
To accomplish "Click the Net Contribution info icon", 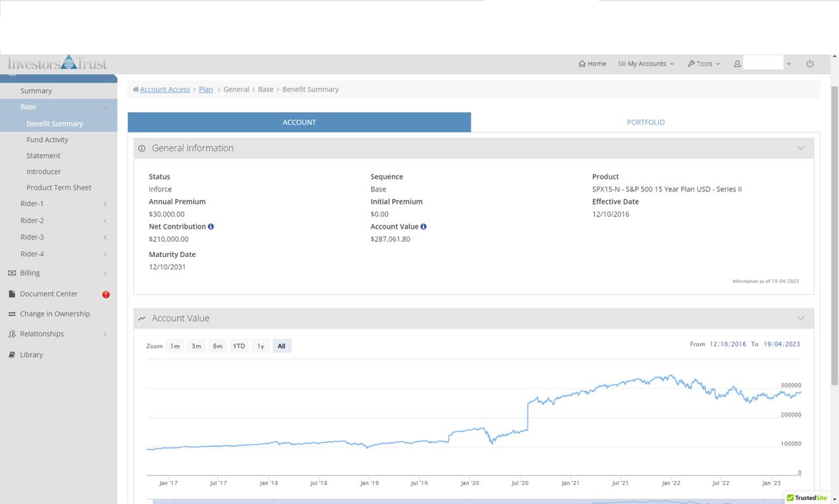I will [x=211, y=227].
